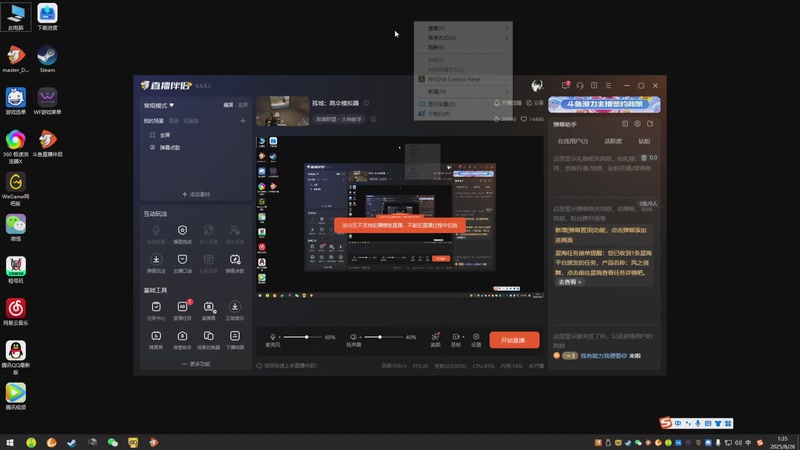The image size is (800, 450).
Task: Select the 我的场景 tab
Action: coord(154,121)
